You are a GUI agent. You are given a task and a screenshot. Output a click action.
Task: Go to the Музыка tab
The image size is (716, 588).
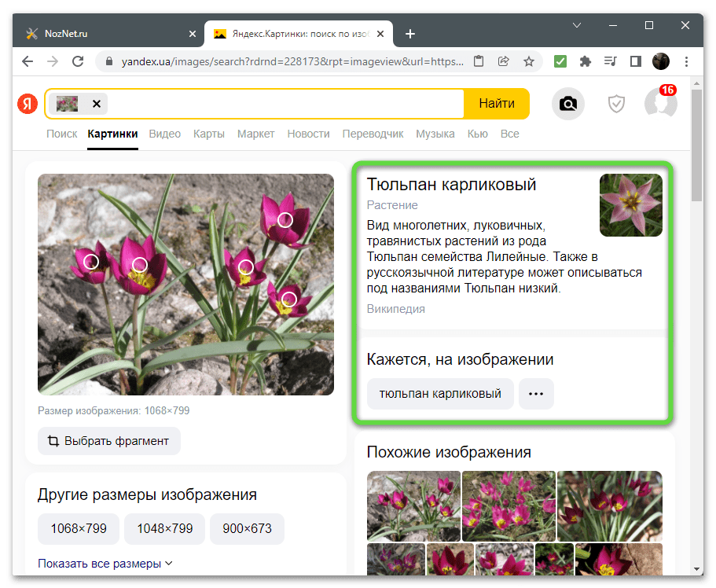coord(435,134)
